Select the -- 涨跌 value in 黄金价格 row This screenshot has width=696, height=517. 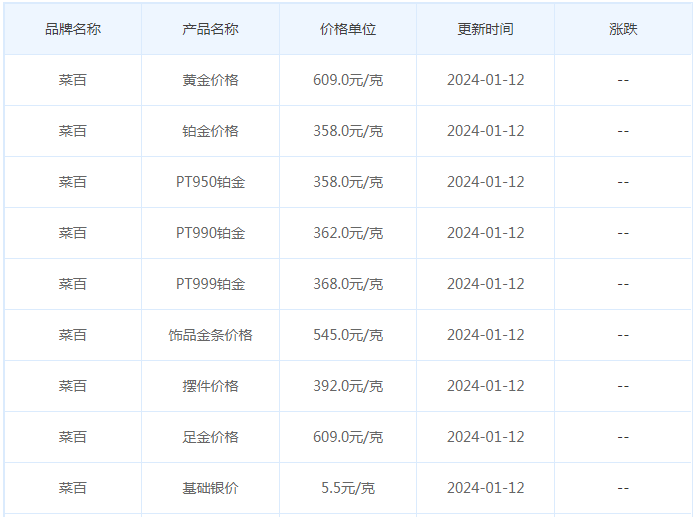[623, 81]
